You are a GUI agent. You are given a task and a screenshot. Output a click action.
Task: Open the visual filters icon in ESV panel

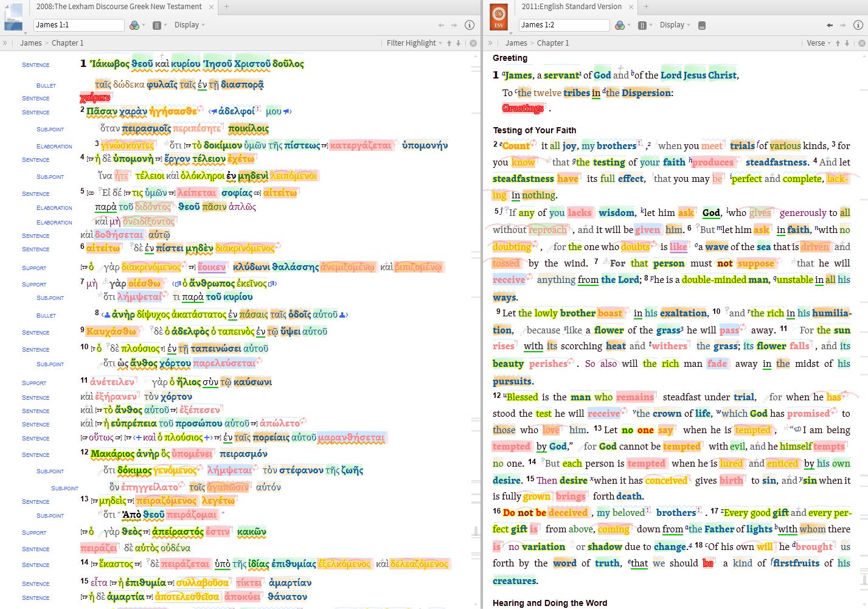(x=620, y=25)
